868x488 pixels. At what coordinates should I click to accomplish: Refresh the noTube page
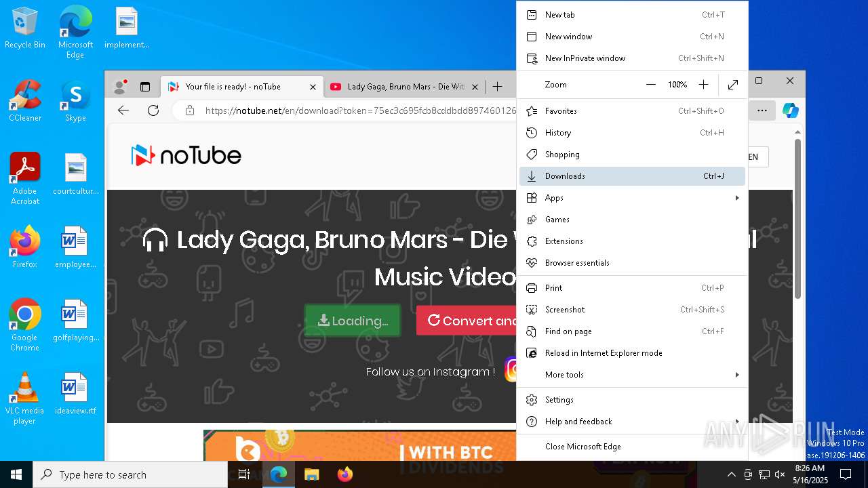[x=153, y=110]
